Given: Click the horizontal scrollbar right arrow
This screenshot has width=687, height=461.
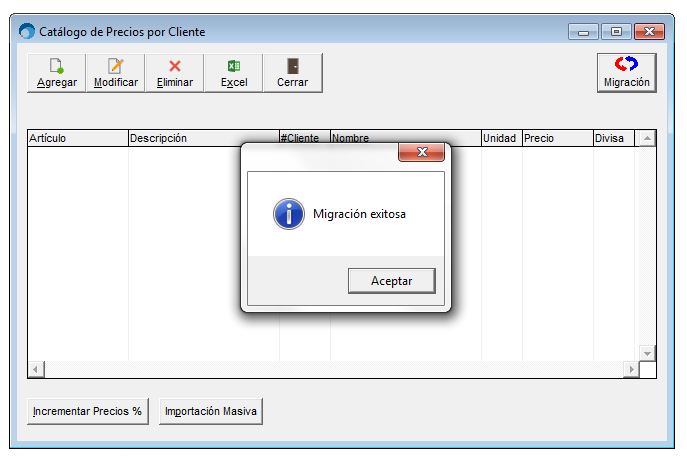Looking at the screenshot, I should [631, 369].
